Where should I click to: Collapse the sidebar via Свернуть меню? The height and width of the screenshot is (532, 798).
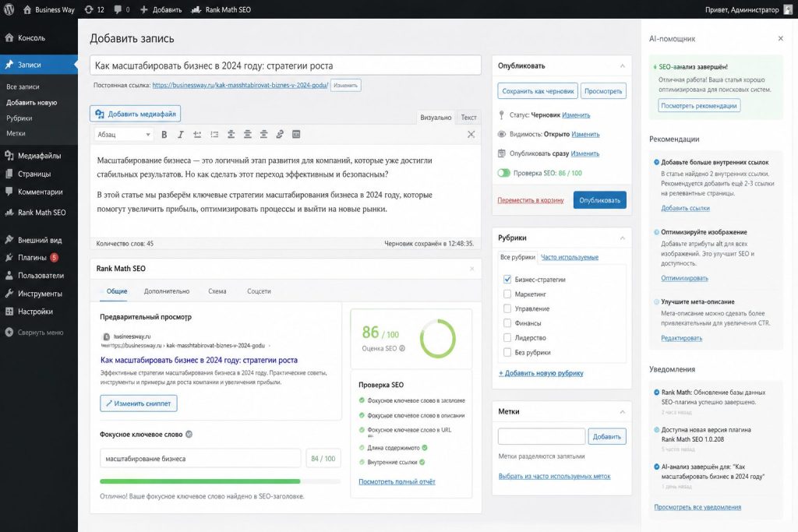pyautogui.click(x=34, y=333)
